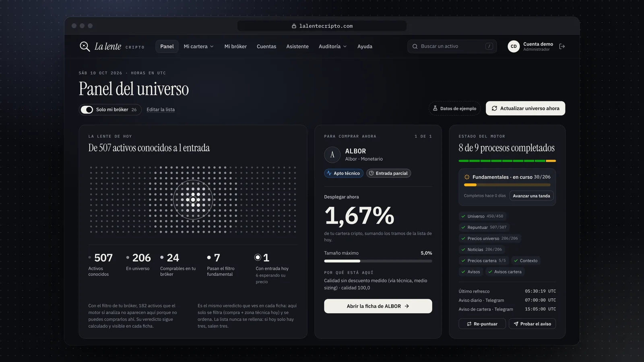Click the Contexto status chip
This screenshot has width=644, height=362.
(x=526, y=261)
